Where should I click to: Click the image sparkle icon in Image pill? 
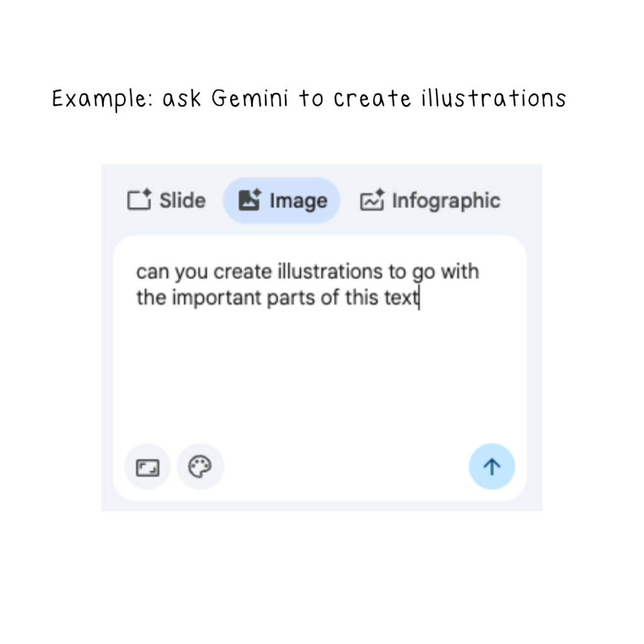click(x=250, y=200)
